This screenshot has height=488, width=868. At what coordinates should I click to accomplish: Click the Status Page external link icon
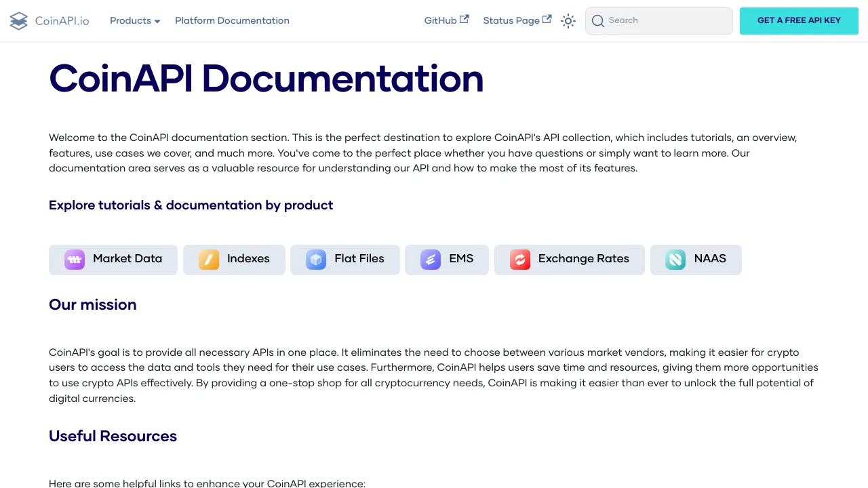547,20
